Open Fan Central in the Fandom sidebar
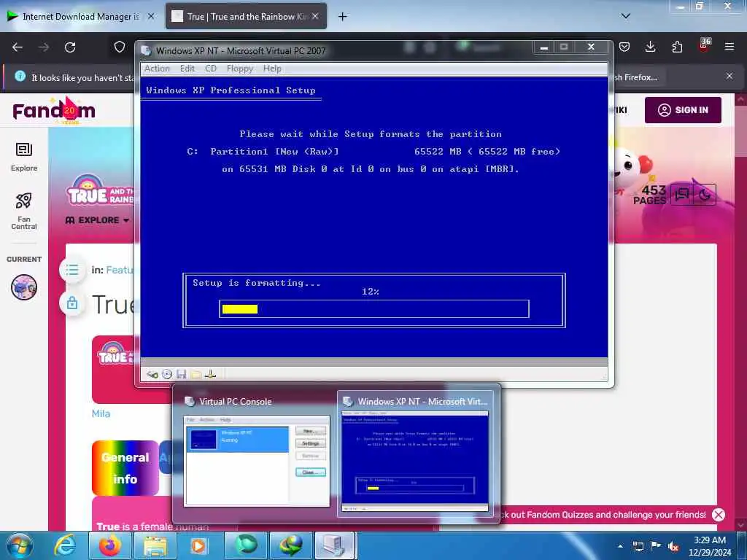The width and height of the screenshot is (747, 560). [x=24, y=212]
